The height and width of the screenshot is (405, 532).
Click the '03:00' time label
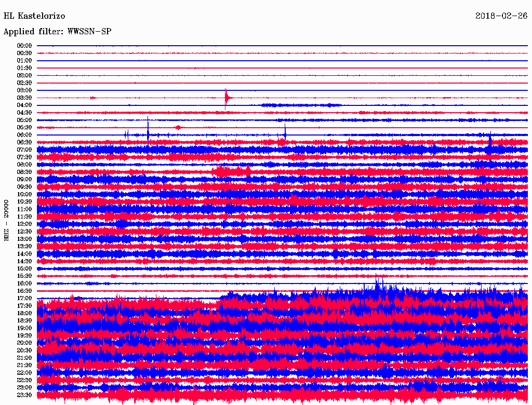tap(24, 90)
